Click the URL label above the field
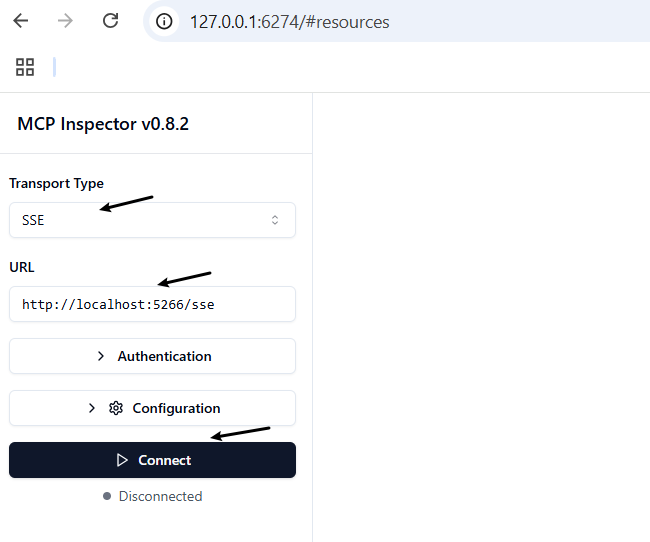This screenshot has height=542, width=650. tap(22, 267)
